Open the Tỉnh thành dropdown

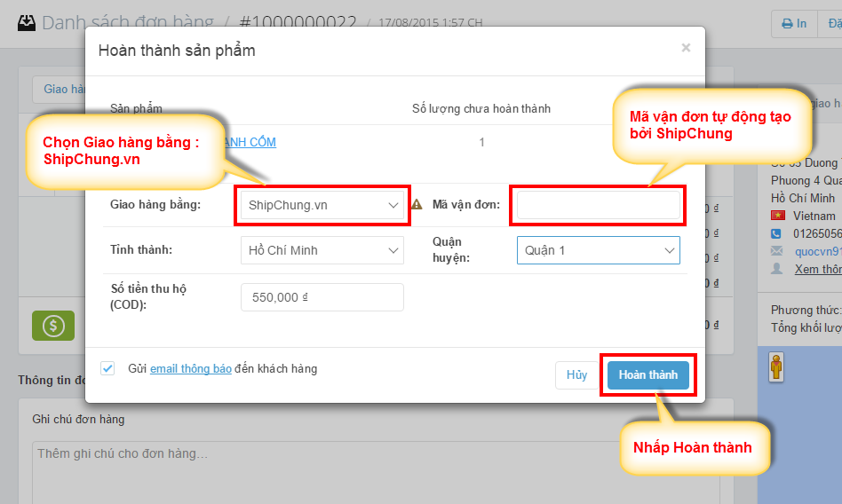point(322,250)
